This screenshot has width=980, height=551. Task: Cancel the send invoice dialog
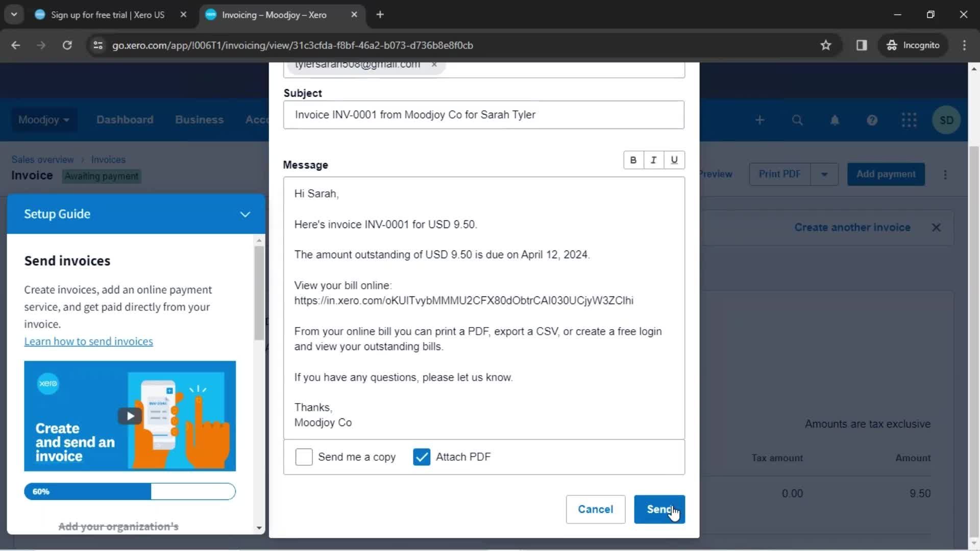pos(595,509)
